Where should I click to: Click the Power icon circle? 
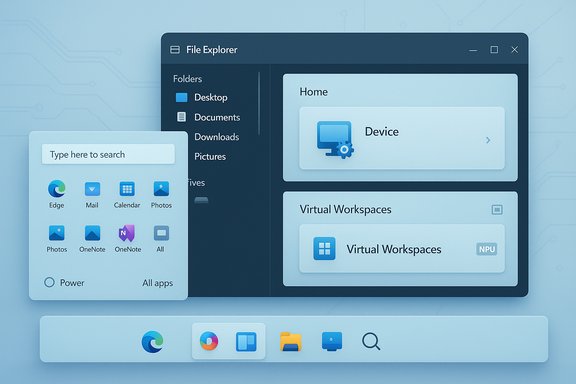pos(49,282)
